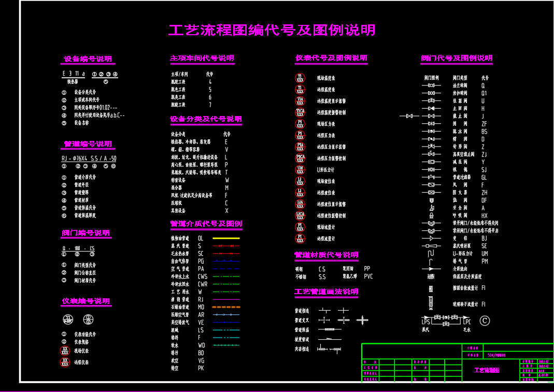Click the PVC material code text
This screenshot has width=554, height=392.
[x=368, y=277]
